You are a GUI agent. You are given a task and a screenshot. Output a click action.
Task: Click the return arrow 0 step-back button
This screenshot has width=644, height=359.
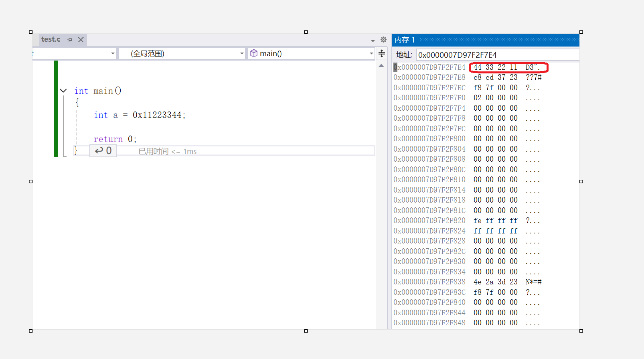click(103, 151)
